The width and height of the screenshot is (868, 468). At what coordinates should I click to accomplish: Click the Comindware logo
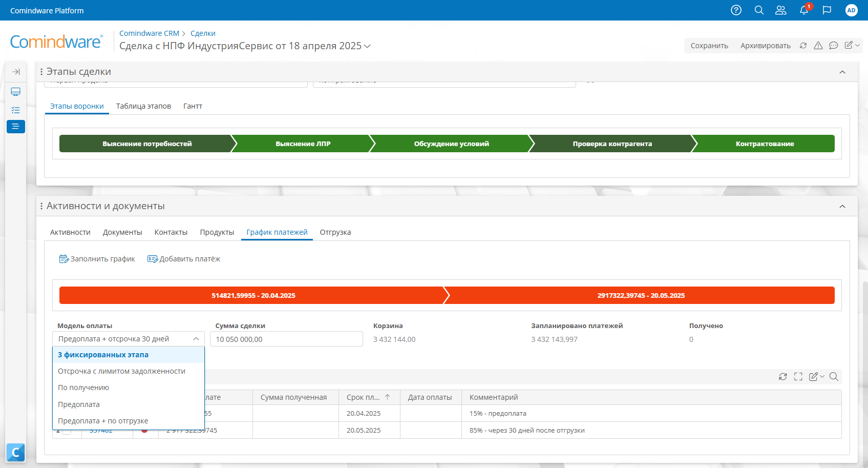(56, 42)
